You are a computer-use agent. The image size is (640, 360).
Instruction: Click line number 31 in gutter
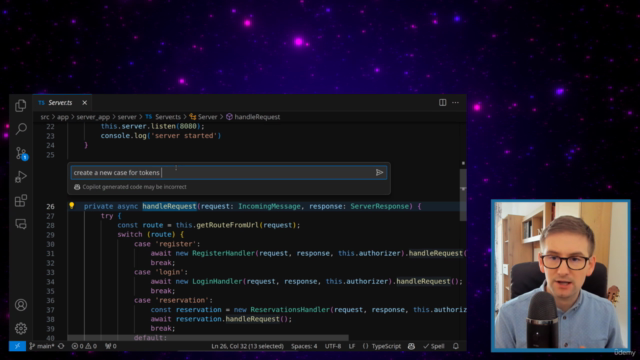click(x=50, y=253)
